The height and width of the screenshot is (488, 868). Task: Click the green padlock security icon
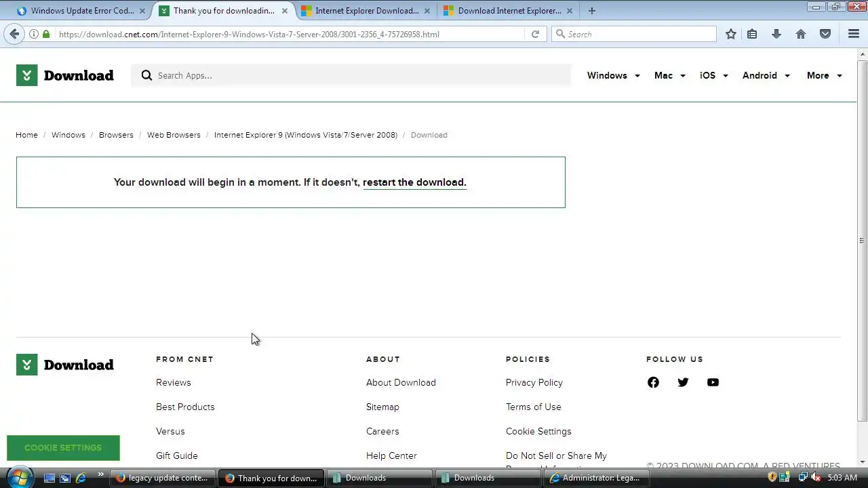pyautogui.click(x=46, y=34)
